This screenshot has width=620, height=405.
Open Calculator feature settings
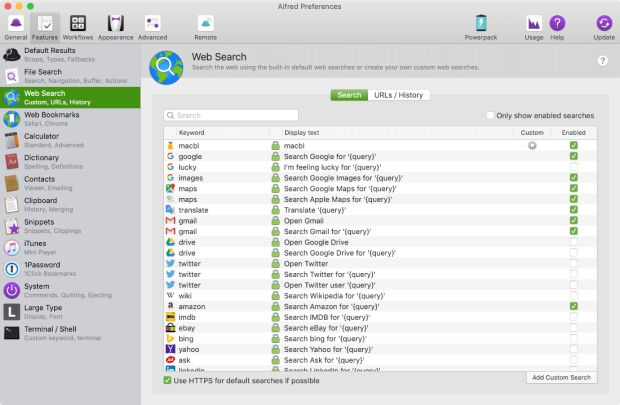(x=70, y=140)
